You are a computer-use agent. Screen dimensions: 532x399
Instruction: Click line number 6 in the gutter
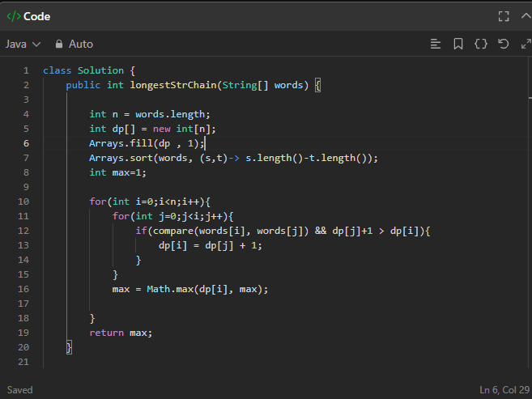point(26,143)
